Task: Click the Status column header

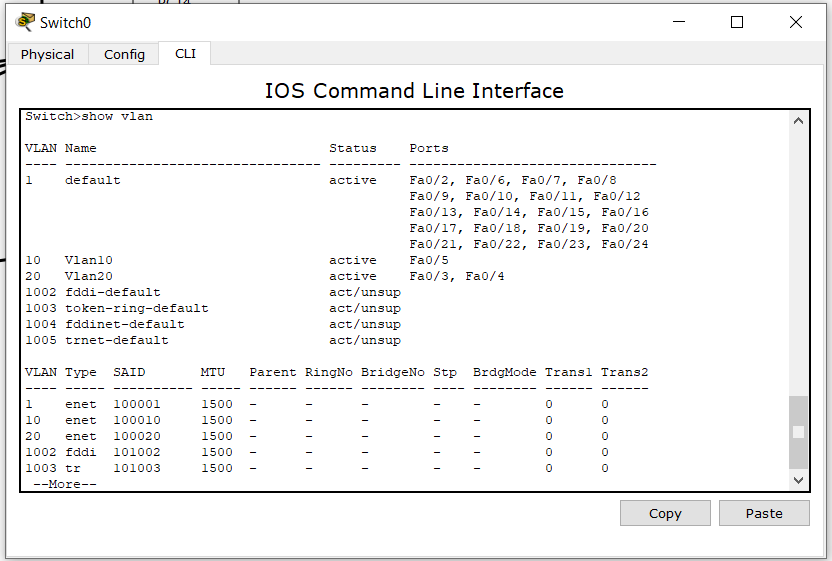Action: [353, 148]
